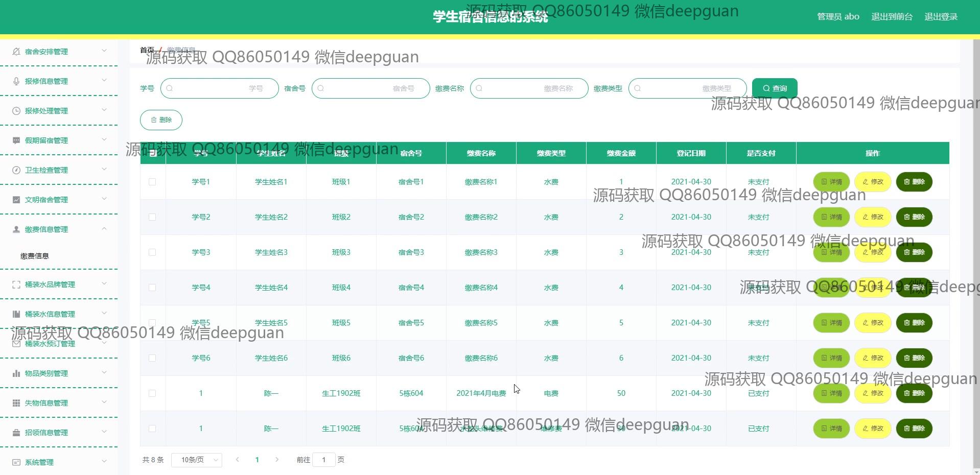Click the icon beside 招领信息管理
Image resolution: width=980 pixels, height=475 pixels.
pyautogui.click(x=16, y=433)
